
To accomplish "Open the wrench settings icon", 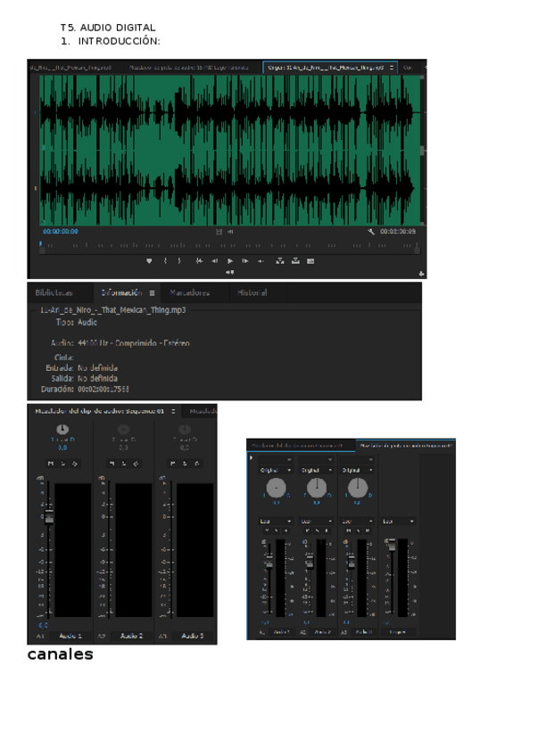I will [370, 231].
